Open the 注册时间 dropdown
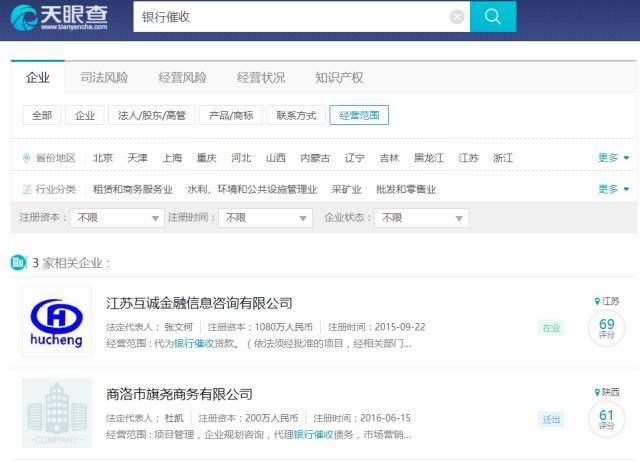Image resolution: width=640 pixels, height=462 pixels. coord(265,218)
